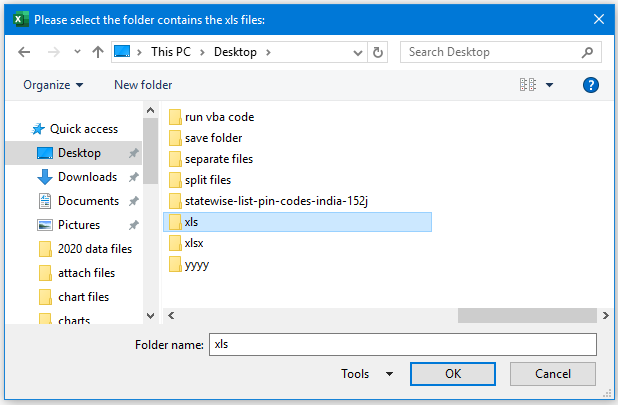Viewport: 618px width, 405px height.
Task: Click the Back navigation arrow
Action: [x=24, y=52]
